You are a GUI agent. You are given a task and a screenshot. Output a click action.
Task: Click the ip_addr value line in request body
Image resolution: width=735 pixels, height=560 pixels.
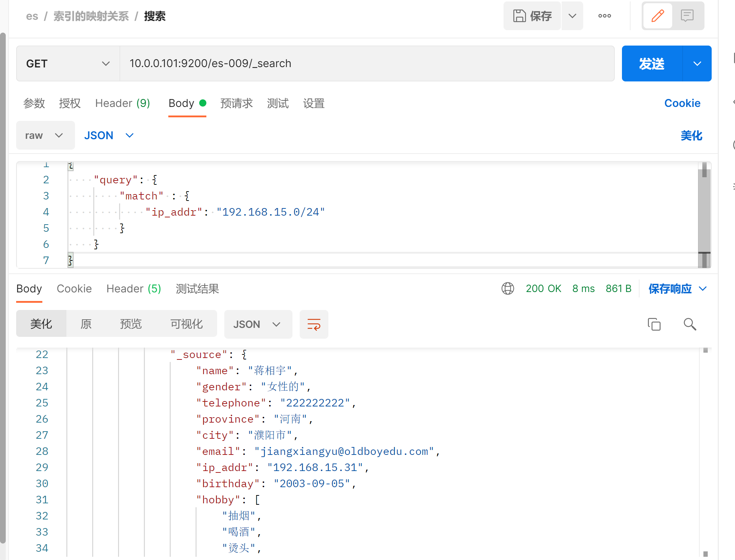[235, 212]
